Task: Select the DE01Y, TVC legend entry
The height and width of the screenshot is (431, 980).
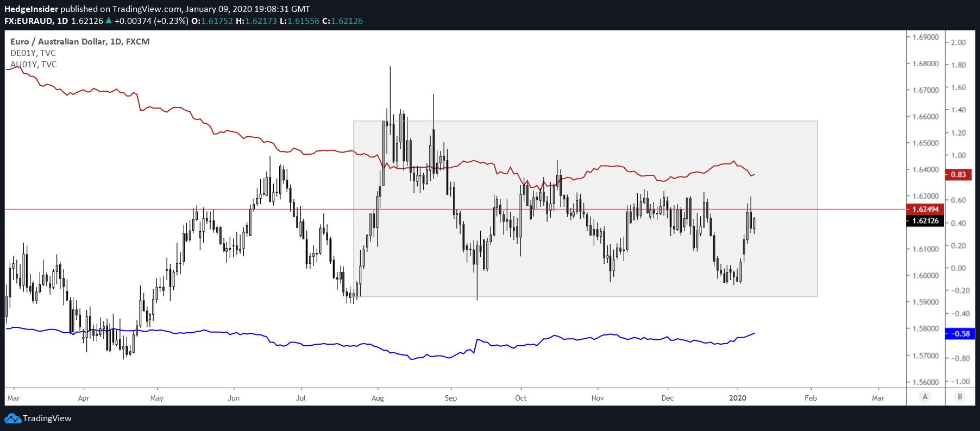Action: 33,53
